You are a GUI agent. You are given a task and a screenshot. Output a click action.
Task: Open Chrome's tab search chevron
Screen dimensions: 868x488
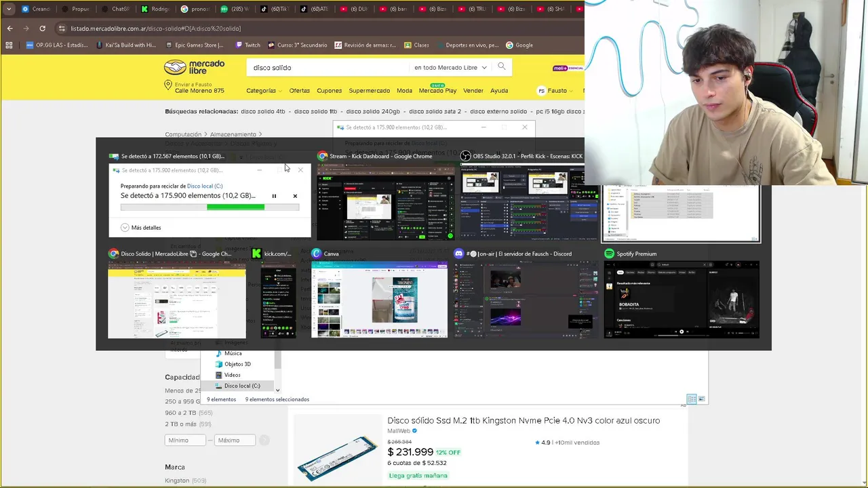[9, 9]
